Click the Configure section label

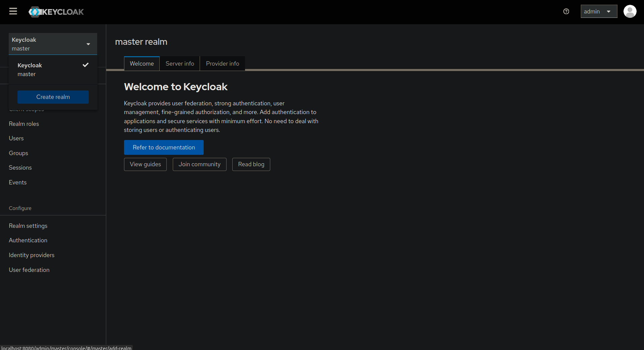(20, 208)
